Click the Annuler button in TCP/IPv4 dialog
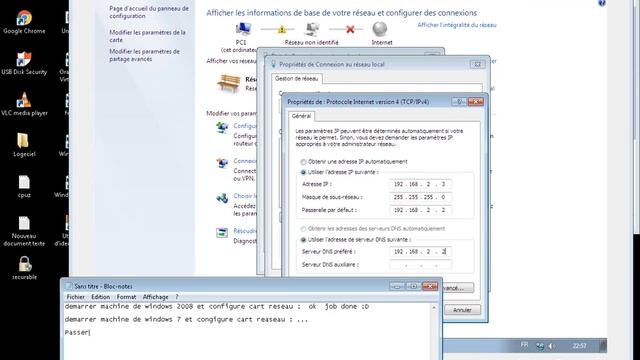The image size is (640, 360). click(x=462, y=310)
